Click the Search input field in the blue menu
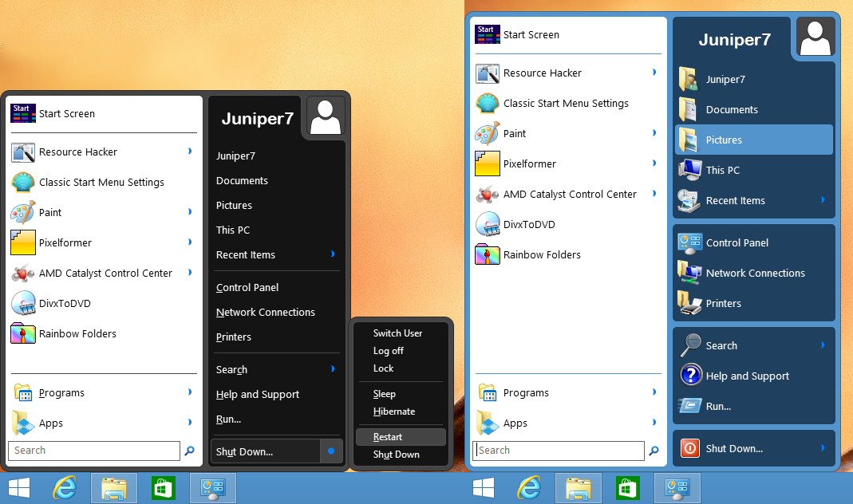Image resolution: width=853 pixels, height=504 pixels. tap(559, 451)
